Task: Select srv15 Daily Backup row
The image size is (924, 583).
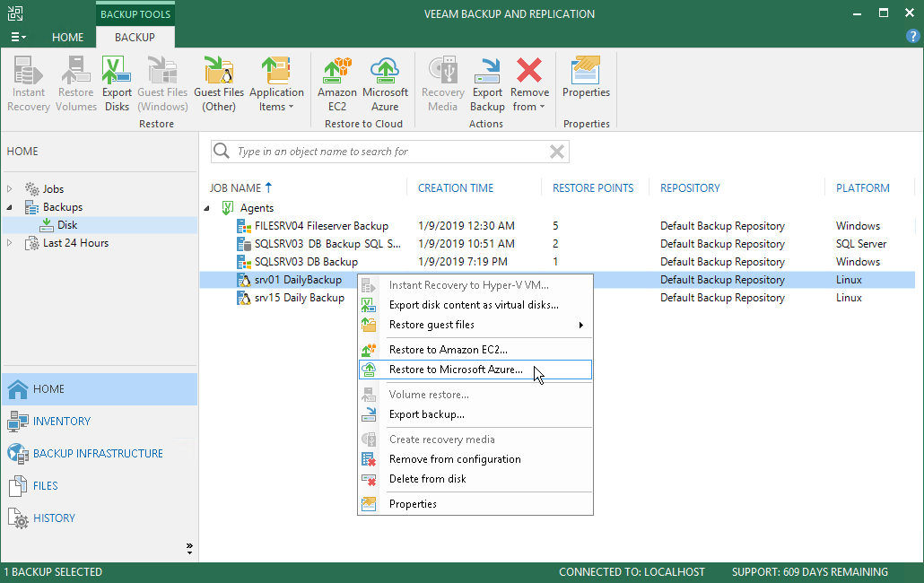Action: 557,298
